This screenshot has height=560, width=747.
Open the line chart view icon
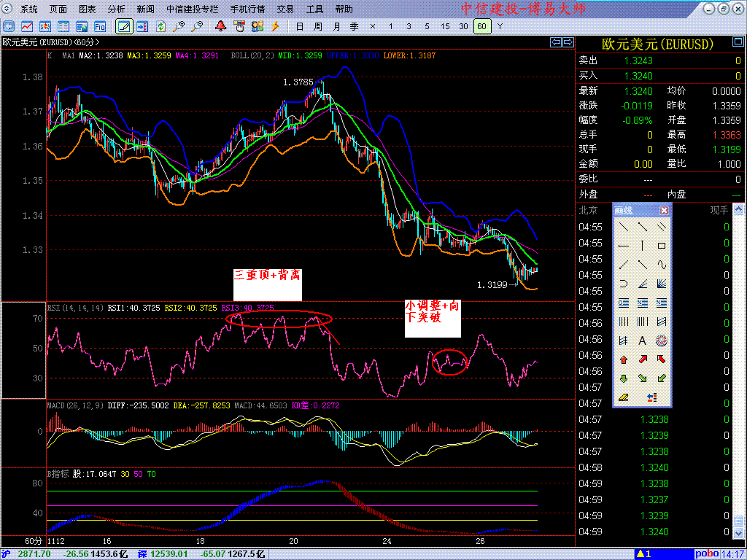27,27
